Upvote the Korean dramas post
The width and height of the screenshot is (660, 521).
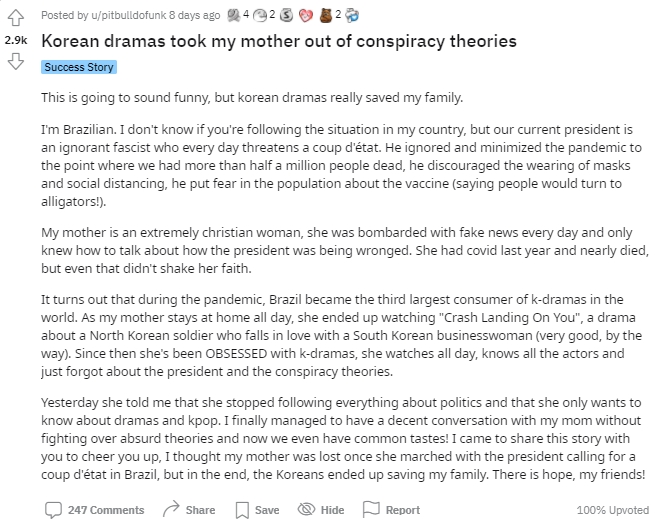(x=16, y=18)
